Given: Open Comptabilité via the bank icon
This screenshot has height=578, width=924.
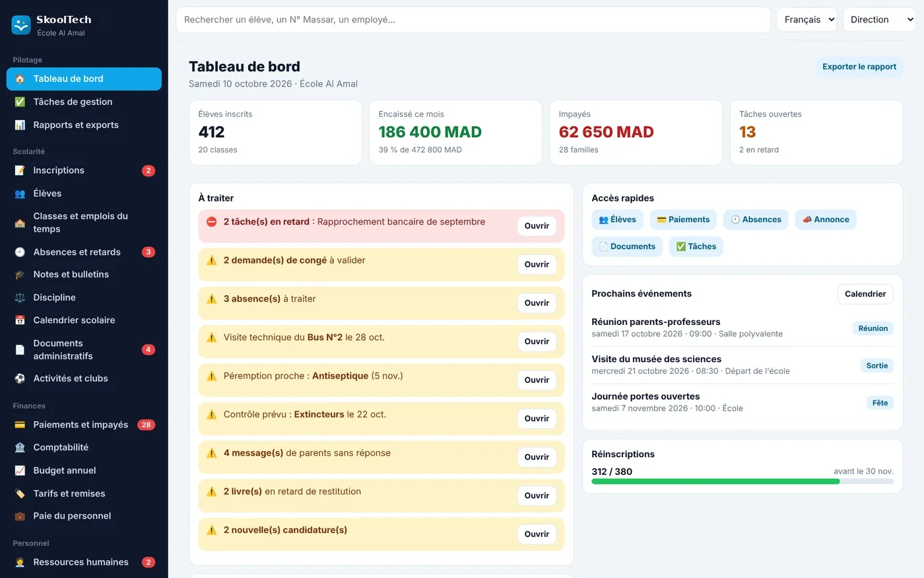Looking at the screenshot, I should coord(20,447).
